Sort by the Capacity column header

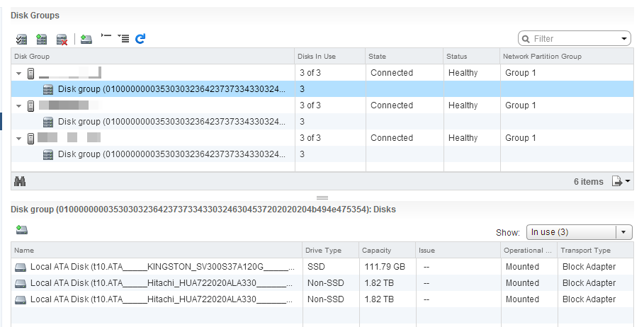coord(386,251)
